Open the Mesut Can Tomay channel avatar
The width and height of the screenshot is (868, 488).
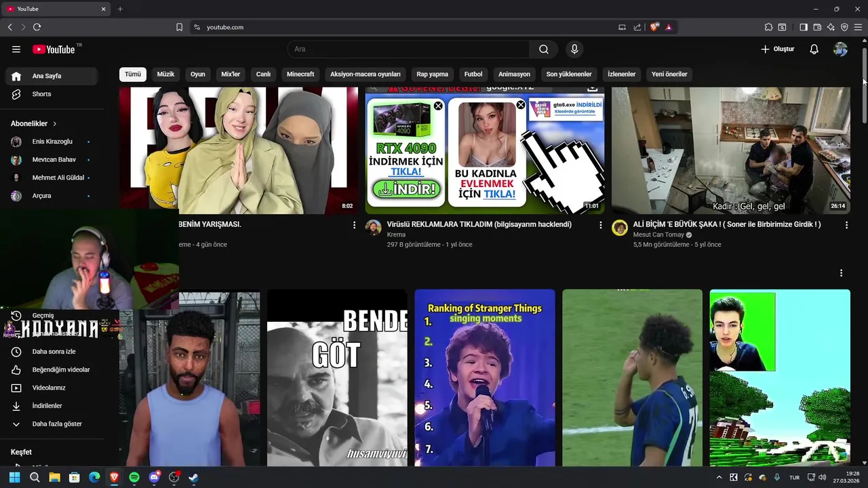[620, 228]
